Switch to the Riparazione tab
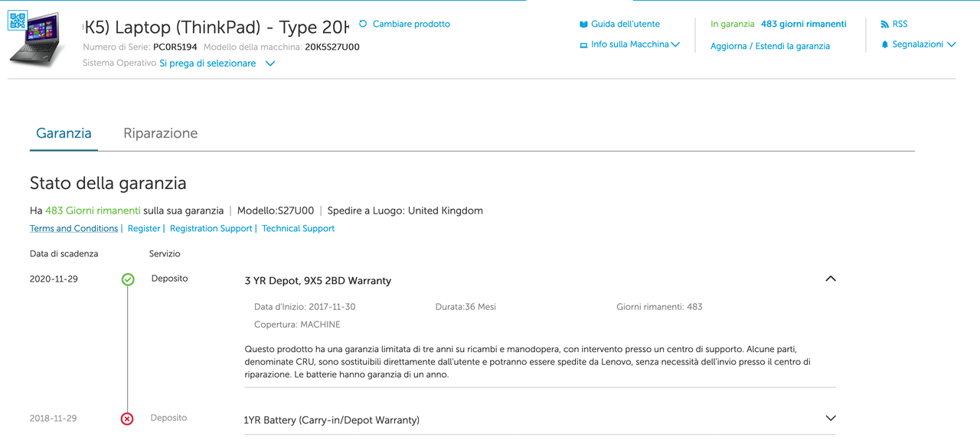Image resolution: width=980 pixels, height=447 pixels. tap(160, 133)
